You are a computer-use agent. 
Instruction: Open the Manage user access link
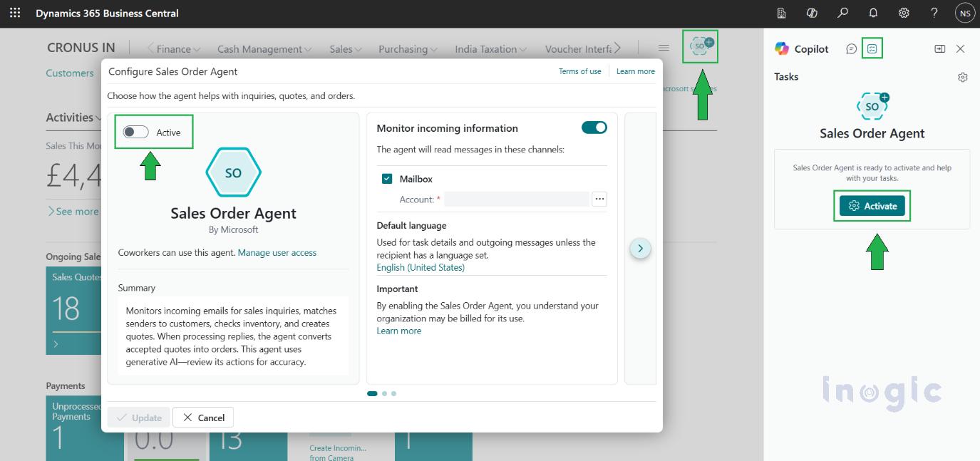click(277, 252)
